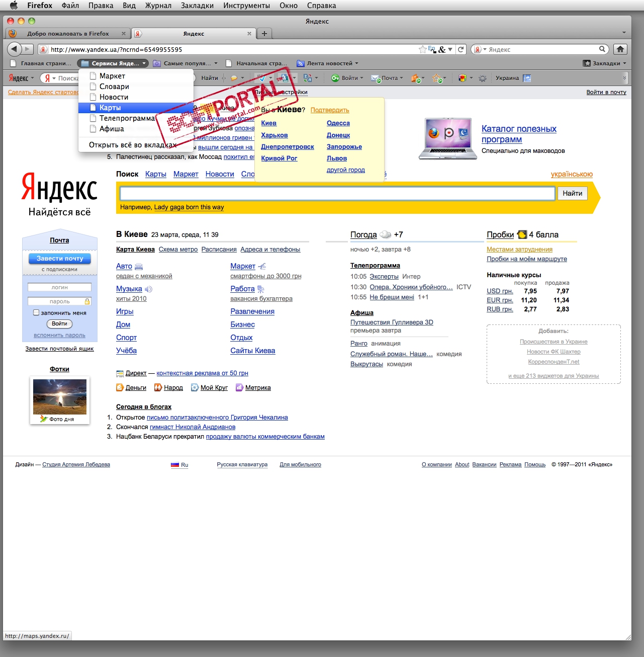Click the cloud icon next to Погода
Screen dimensions: 644x657
click(x=385, y=234)
